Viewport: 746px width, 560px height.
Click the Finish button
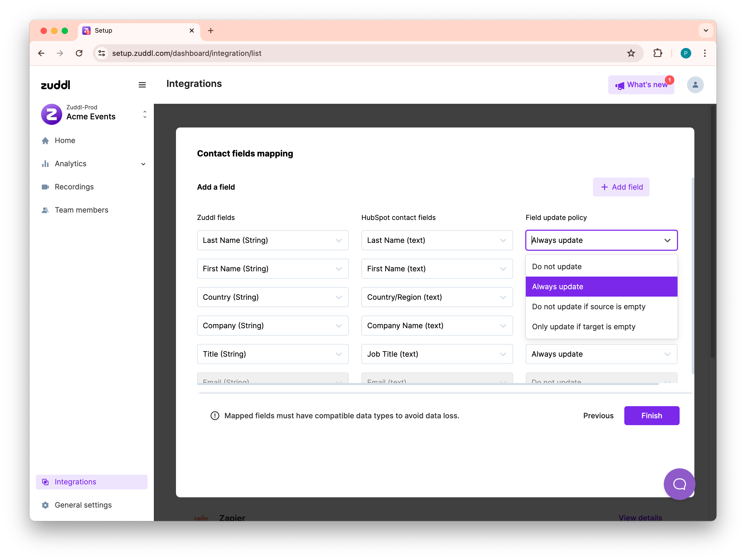651,416
